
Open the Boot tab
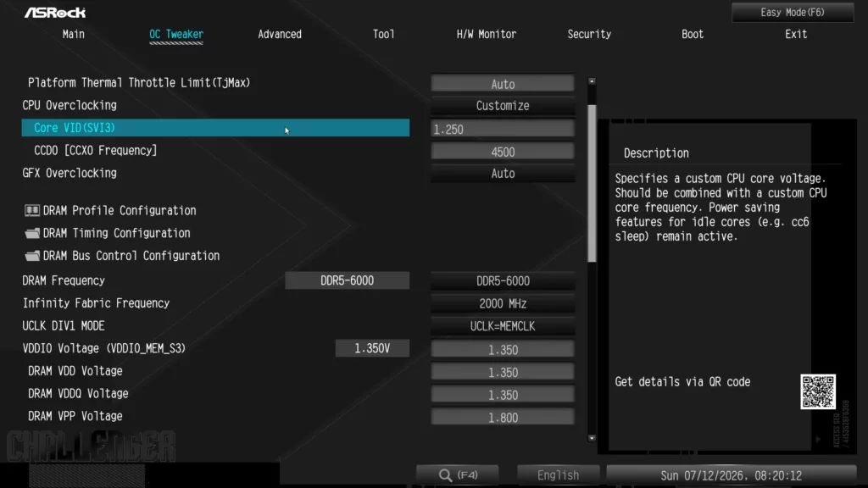tap(693, 34)
